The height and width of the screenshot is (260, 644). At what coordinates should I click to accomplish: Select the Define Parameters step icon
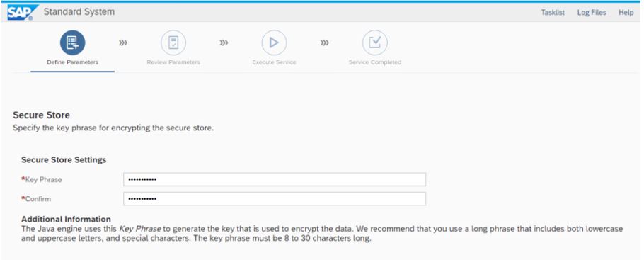73,43
